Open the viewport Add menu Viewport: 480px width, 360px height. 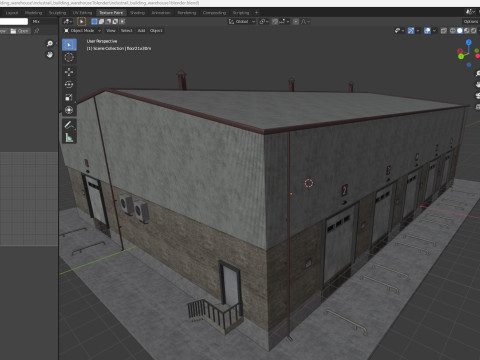(141, 31)
